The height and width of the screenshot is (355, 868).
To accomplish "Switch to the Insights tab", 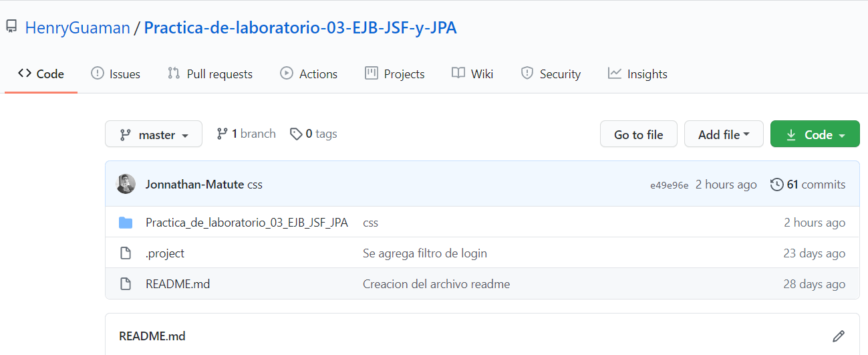I will 638,74.
